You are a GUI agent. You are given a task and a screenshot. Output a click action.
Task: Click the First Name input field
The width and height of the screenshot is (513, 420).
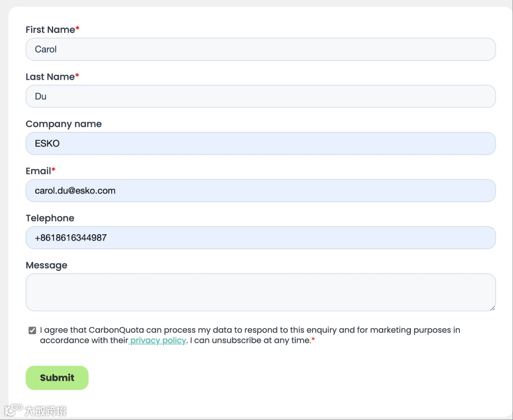(x=260, y=49)
